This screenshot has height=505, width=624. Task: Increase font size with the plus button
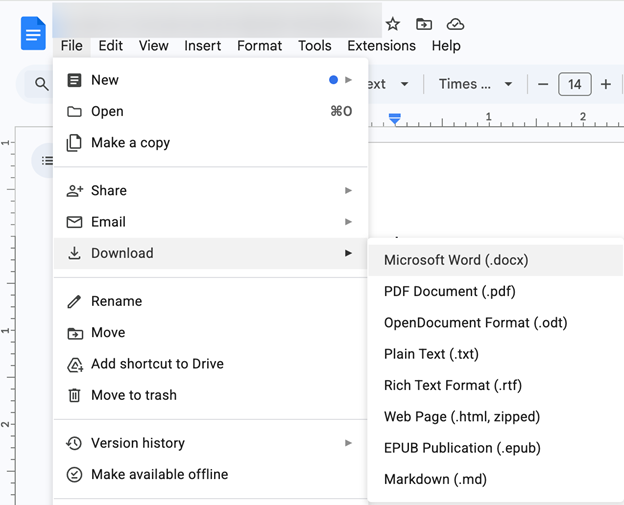click(606, 84)
